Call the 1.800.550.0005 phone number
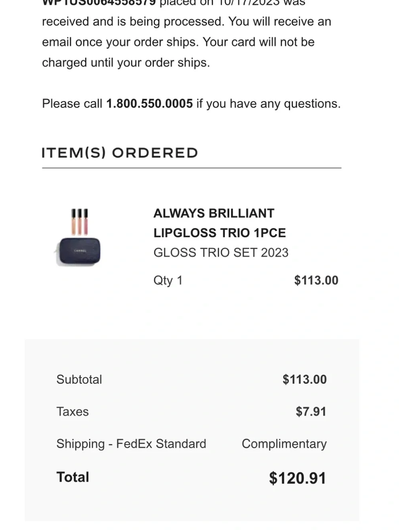Screen dimensions: 399x532 pos(149,104)
